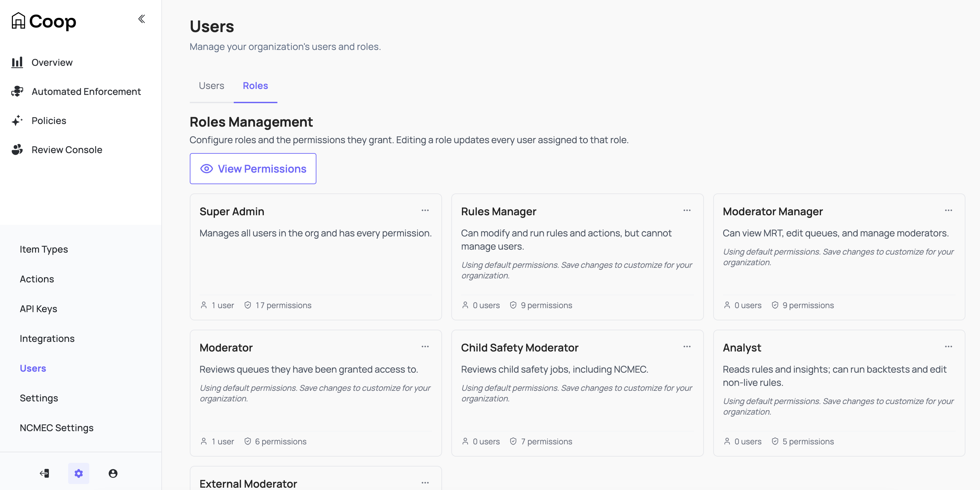This screenshot has width=980, height=490.
Task: Switch to the Users tab
Action: click(212, 86)
